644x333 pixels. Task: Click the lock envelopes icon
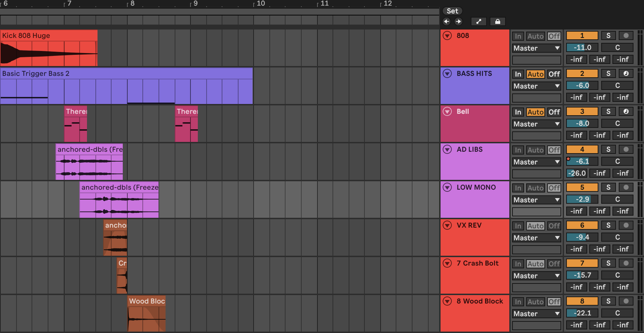(x=497, y=21)
